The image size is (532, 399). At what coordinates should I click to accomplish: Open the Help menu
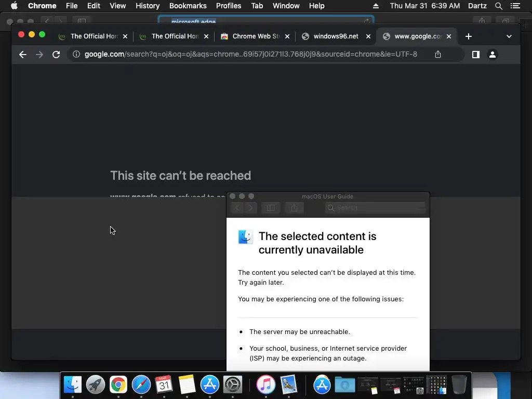[x=316, y=6]
